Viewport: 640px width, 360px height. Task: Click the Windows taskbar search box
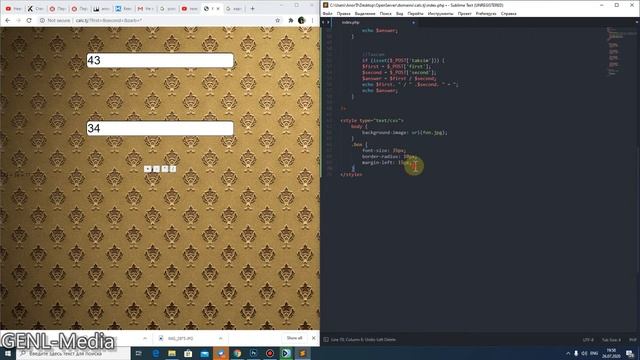73,353
